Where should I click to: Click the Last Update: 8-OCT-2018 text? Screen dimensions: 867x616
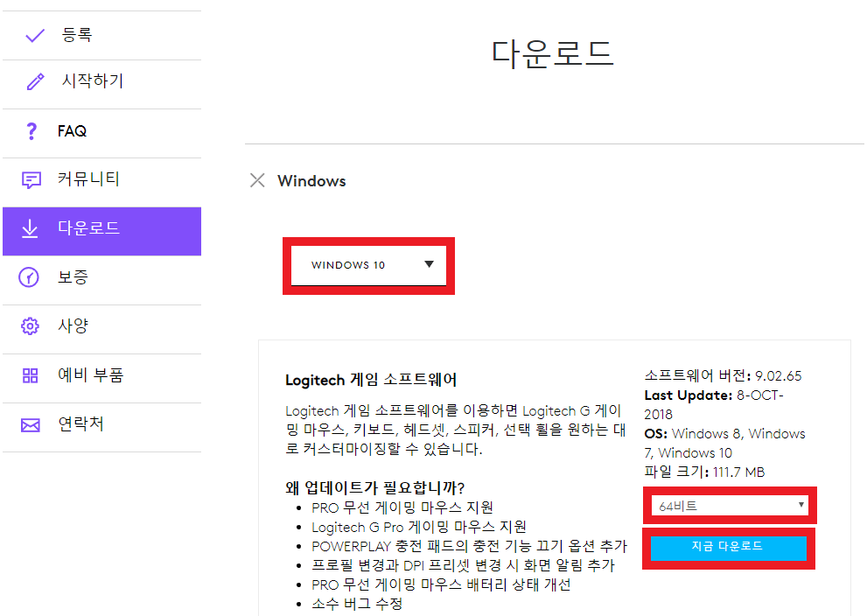[714, 405]
